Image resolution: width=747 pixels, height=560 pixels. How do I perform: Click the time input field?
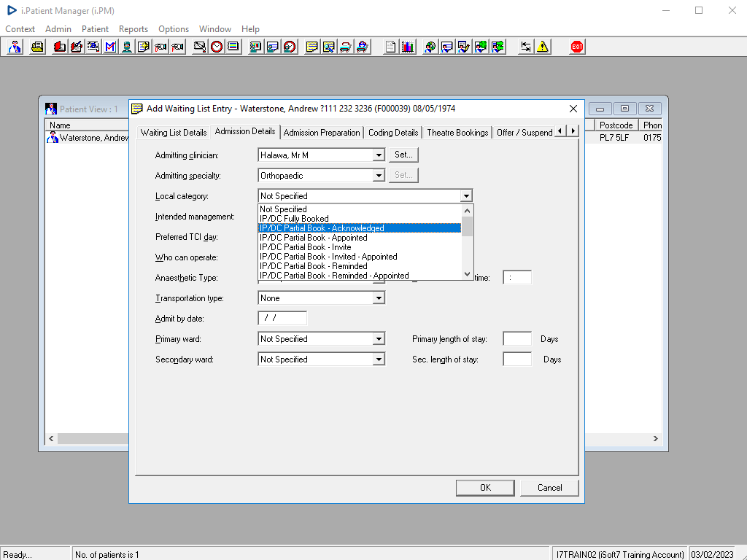click(517, 277)
